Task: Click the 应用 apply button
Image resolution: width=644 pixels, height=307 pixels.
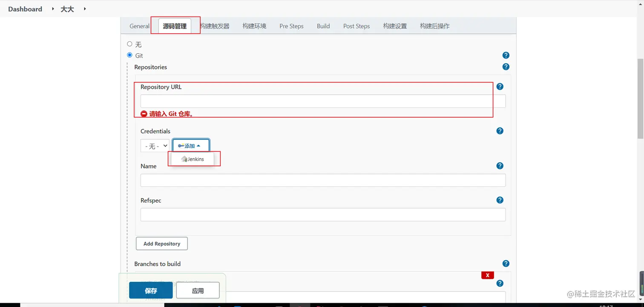Action: coord(198,290)
